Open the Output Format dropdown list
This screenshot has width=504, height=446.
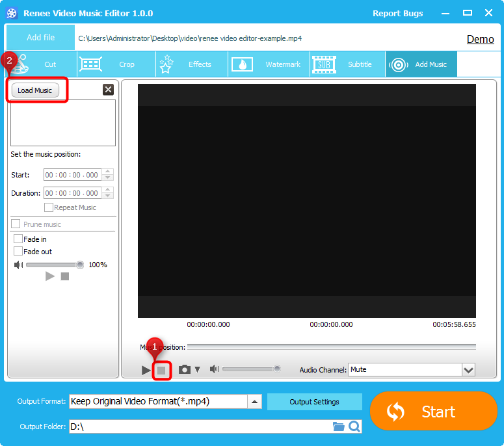pos(256,401)
